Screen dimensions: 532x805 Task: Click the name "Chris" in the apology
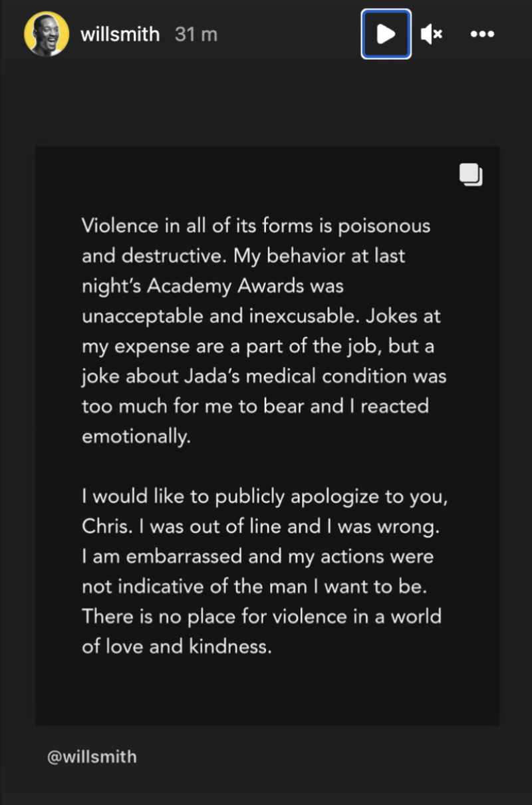coord(103,526)
